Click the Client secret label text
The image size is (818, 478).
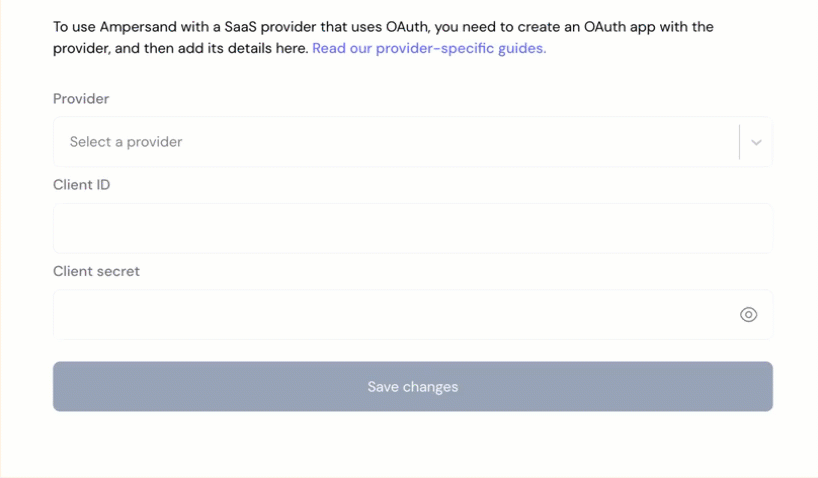pos(97,271)
